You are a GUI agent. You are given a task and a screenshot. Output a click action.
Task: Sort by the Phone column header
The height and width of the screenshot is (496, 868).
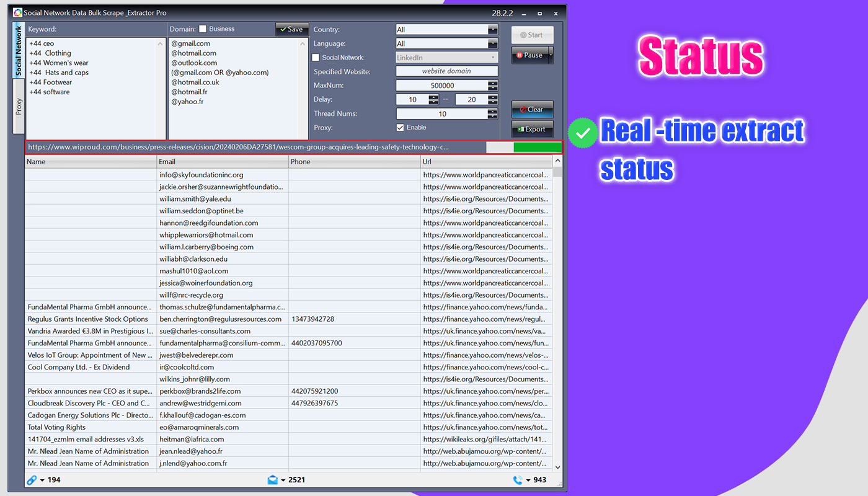coord(355,162)
